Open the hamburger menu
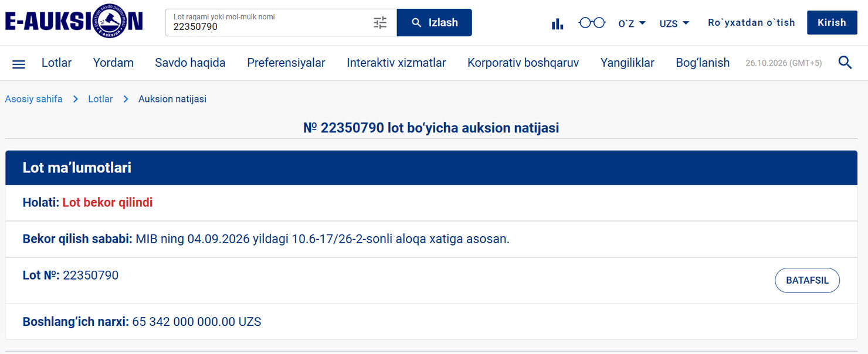Screen dimensions: 868x354 (x=19, y=64)
